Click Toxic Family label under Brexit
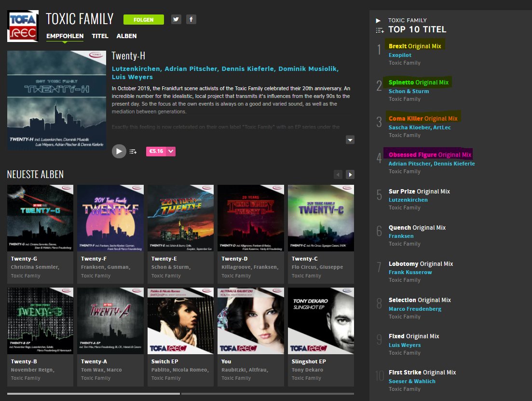Image resolution: width=532 pixels, height=401 pixels. pyautogui.click(x=405, y=63)
